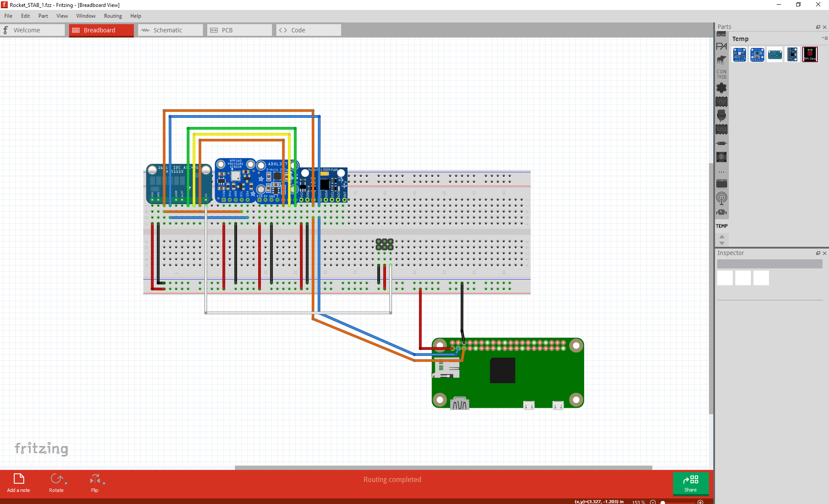Open the robotics parts category
This screenshot has height=504, width=829.
pos(721,212)
